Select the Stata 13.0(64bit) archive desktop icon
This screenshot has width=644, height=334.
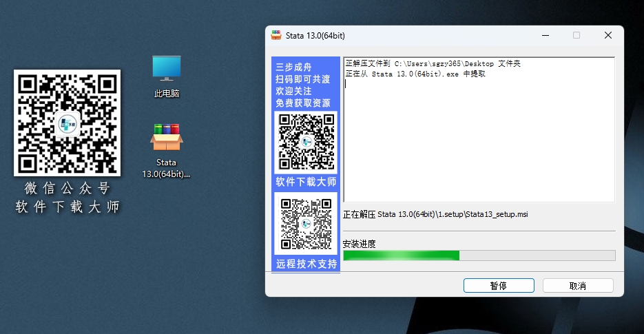click(x=166, y=150)
